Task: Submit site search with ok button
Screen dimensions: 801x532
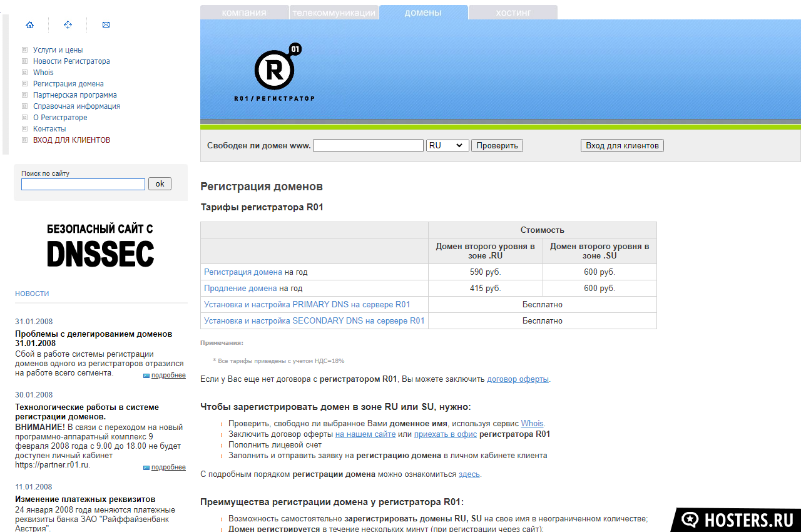Action: coord(160,183)
